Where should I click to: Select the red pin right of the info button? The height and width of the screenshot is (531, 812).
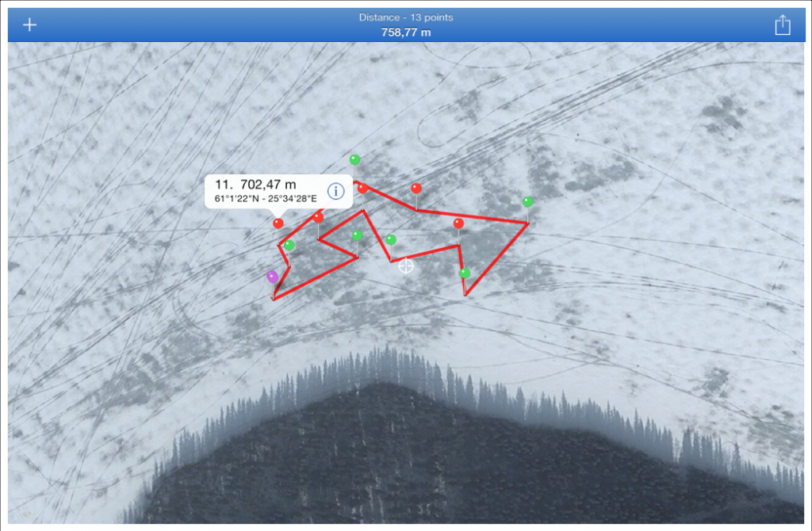tap(362, 188)
